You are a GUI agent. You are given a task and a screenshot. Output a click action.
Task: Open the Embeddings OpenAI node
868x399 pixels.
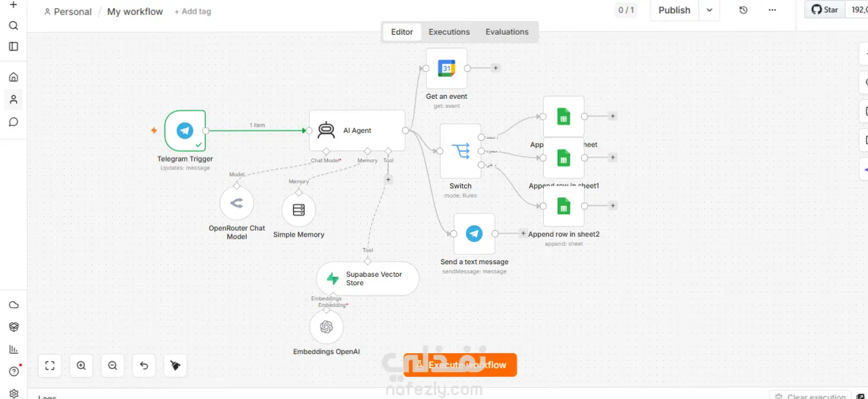coord(326,327)
